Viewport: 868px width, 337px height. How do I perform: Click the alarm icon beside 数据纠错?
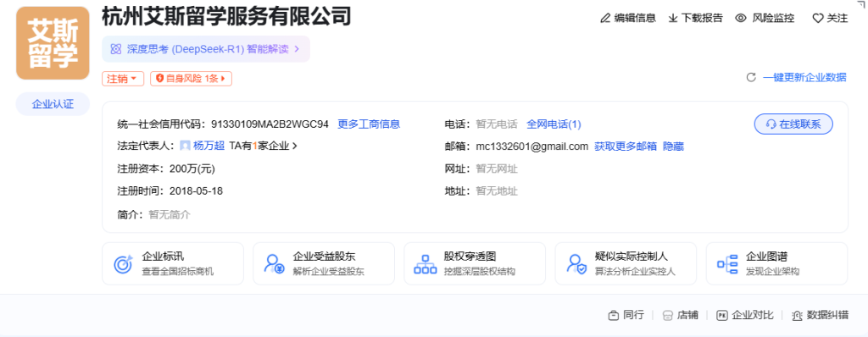coord(797,316)
